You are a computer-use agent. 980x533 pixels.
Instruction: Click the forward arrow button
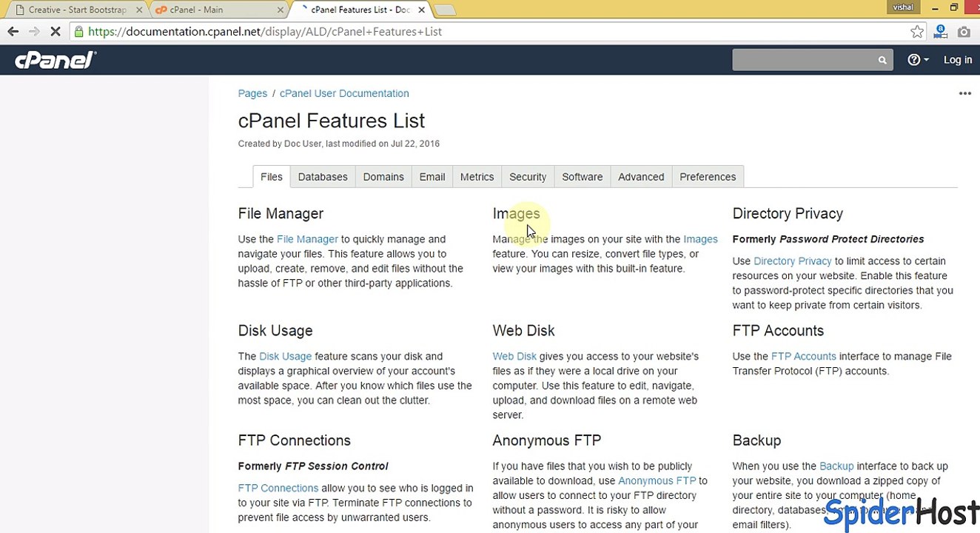click(x=34, y=32)
